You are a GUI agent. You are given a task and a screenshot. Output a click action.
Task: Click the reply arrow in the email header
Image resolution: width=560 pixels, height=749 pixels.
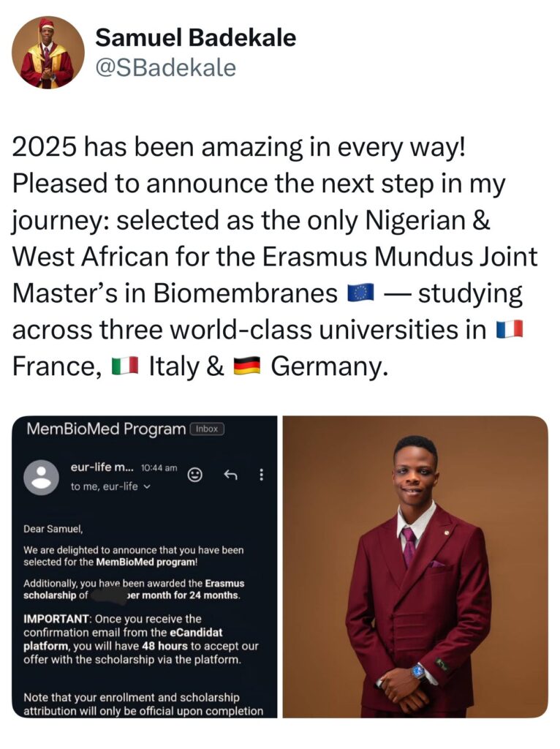click(x=230, y=475)
